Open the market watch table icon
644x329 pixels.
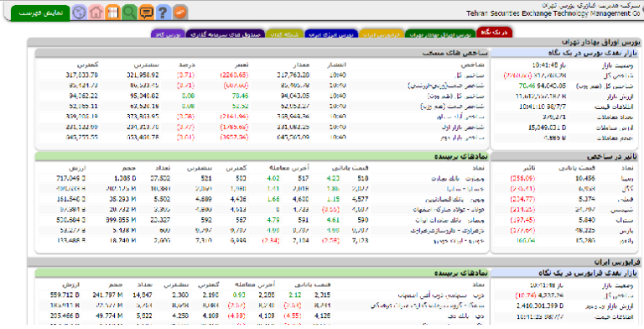[x=112, y=13]
